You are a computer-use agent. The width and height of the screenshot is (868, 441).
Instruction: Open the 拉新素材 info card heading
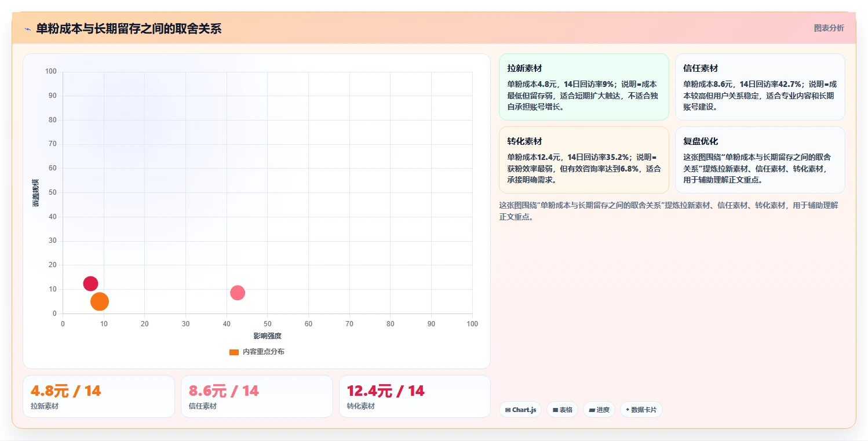[524, 68]
